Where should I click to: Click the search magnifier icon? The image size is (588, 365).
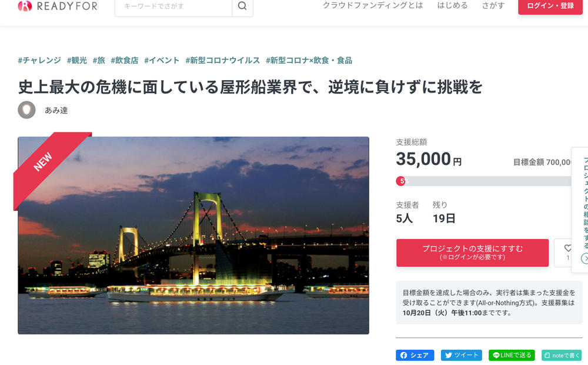tap(243, 6)
